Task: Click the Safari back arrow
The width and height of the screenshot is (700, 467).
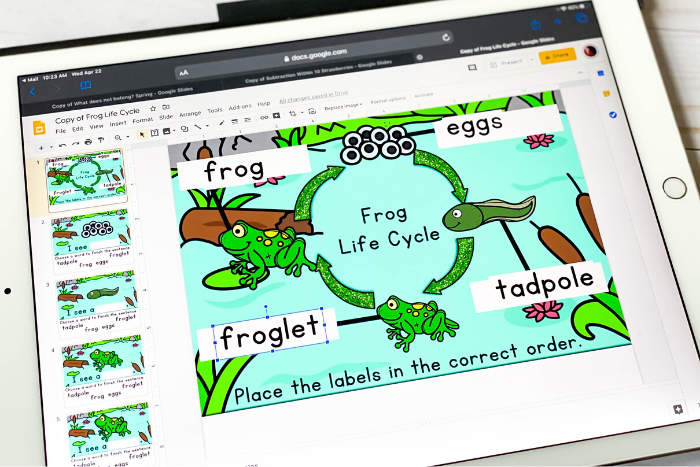Action: coord(31,91)
